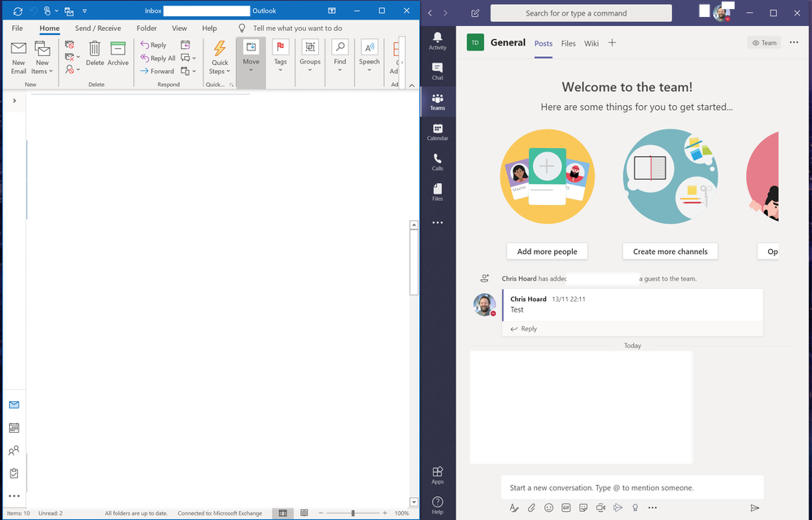Open Apps in Teams sidebar
812x520 pixels.
[x=438, y=475]
